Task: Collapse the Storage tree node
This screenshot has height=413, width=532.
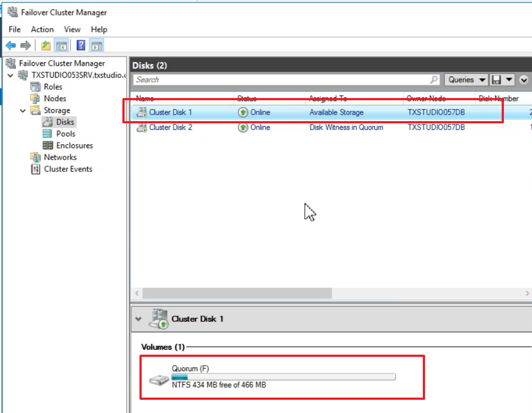Action: (x=23, y=111)
